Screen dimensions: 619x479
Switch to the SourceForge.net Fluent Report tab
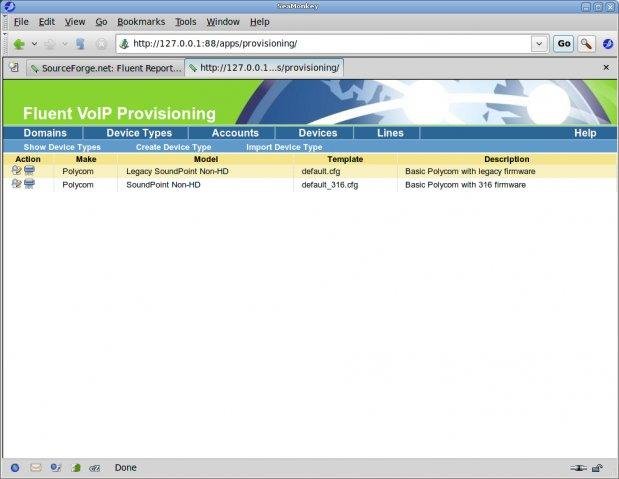[106, 68]
